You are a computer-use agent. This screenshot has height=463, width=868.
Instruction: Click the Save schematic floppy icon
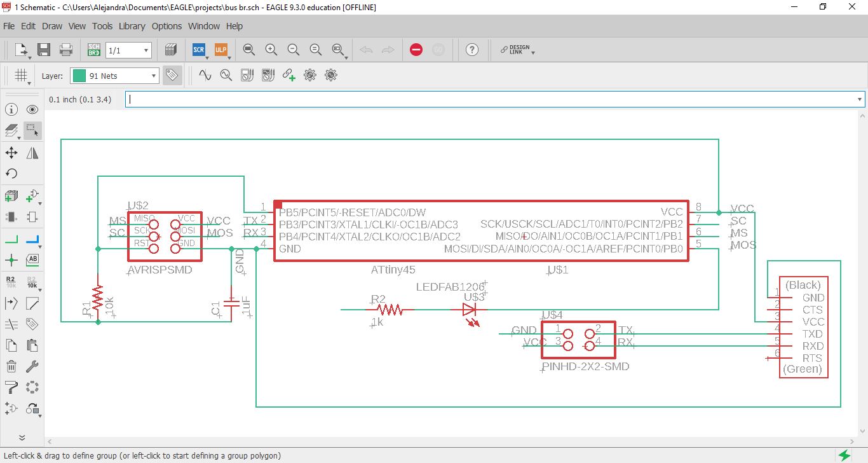44,50
